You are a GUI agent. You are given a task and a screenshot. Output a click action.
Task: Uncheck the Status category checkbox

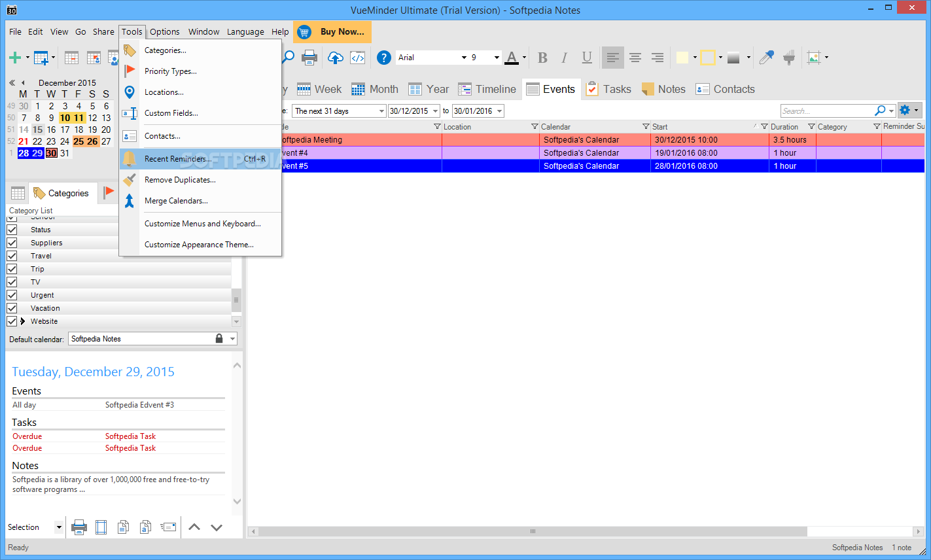click(12, 230)
